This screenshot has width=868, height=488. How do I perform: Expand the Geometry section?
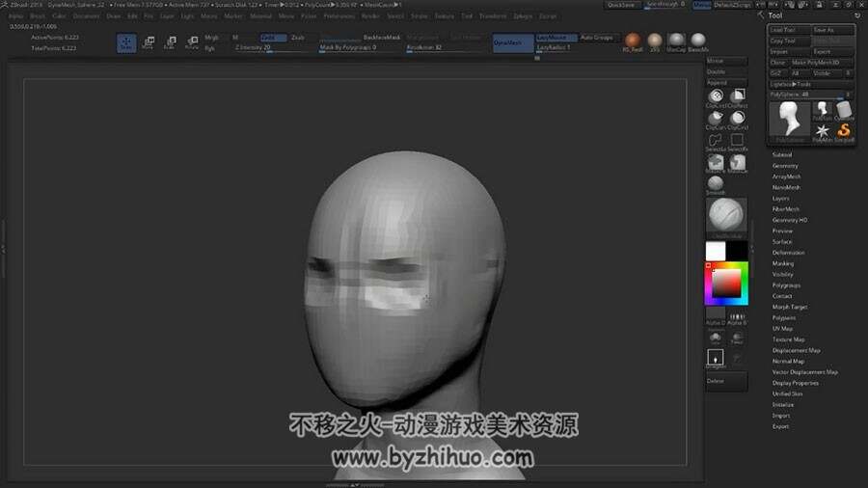785,166
